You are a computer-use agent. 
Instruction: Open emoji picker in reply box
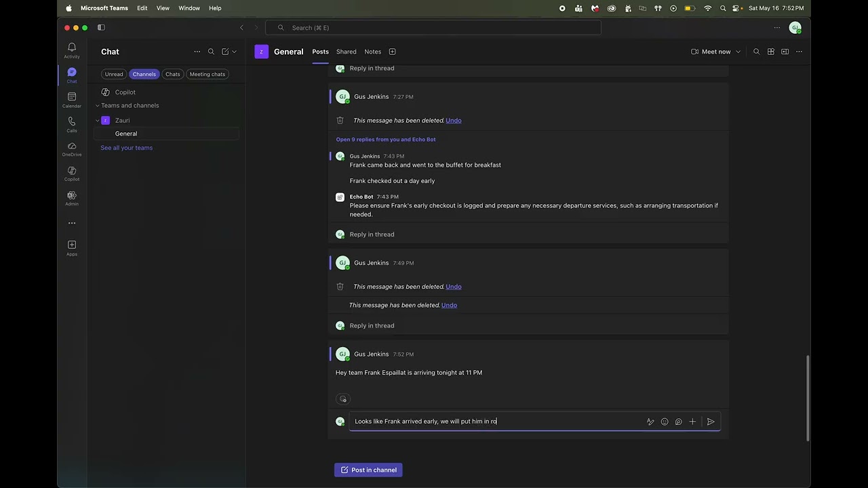665,422
